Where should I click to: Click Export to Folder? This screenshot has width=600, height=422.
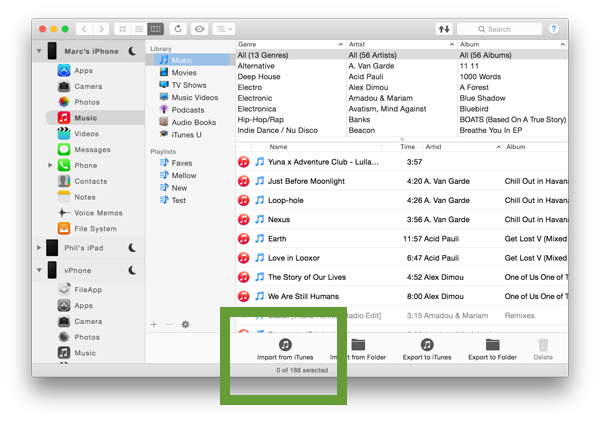[x=492, y=349]
